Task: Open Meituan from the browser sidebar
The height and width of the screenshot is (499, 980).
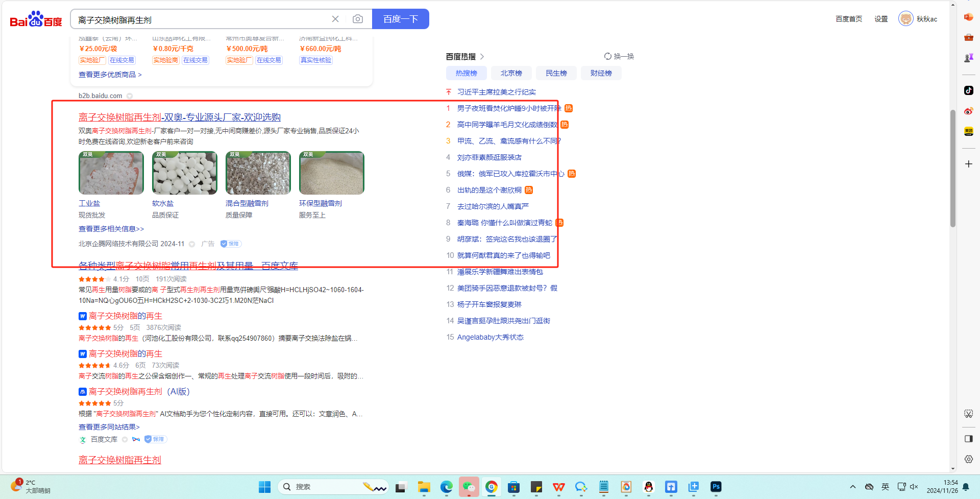Action: click(x=968, y=131)
